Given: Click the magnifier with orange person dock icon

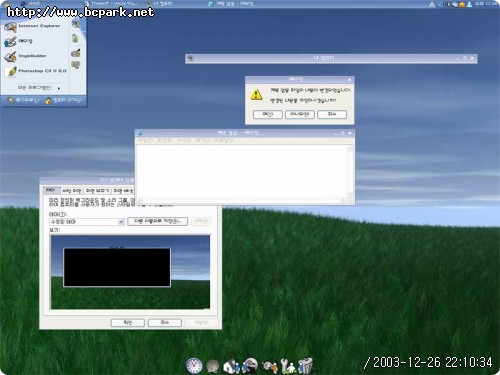Looking at the screenshot, I should [270, 367].
